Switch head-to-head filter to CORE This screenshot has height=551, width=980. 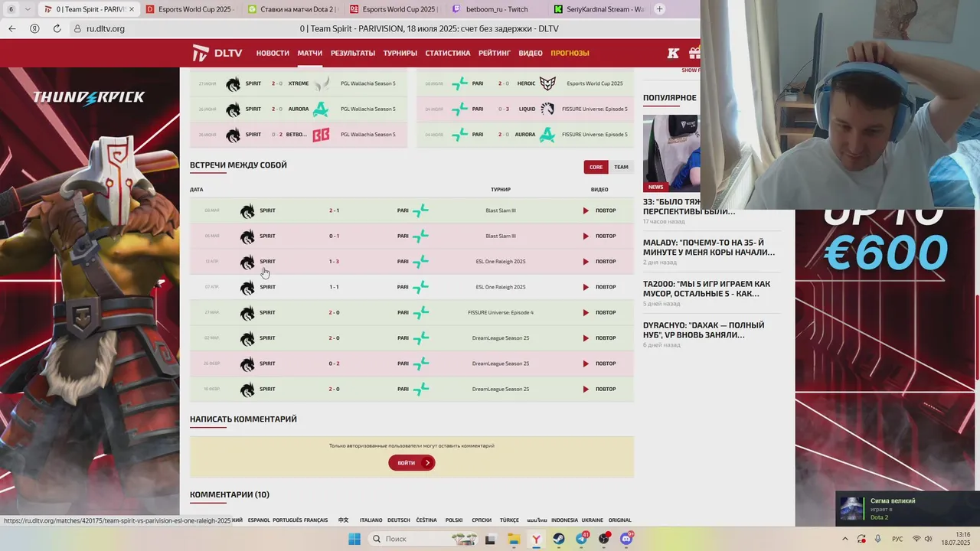click(596, 167)
